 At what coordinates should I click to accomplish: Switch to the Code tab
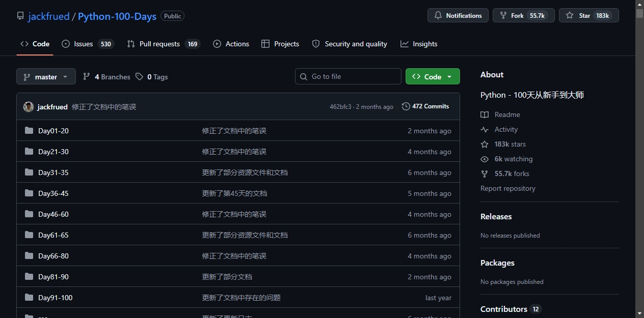point(35,44)
